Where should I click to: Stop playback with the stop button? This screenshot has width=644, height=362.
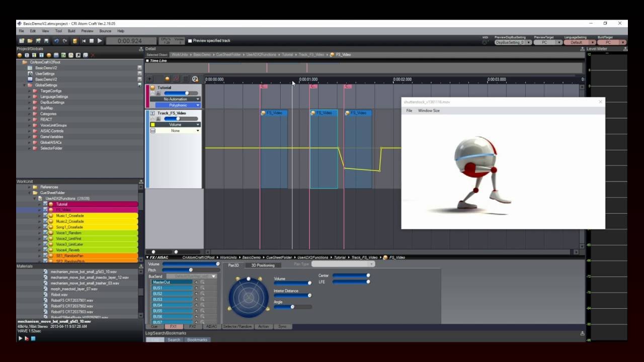(92, 41)
